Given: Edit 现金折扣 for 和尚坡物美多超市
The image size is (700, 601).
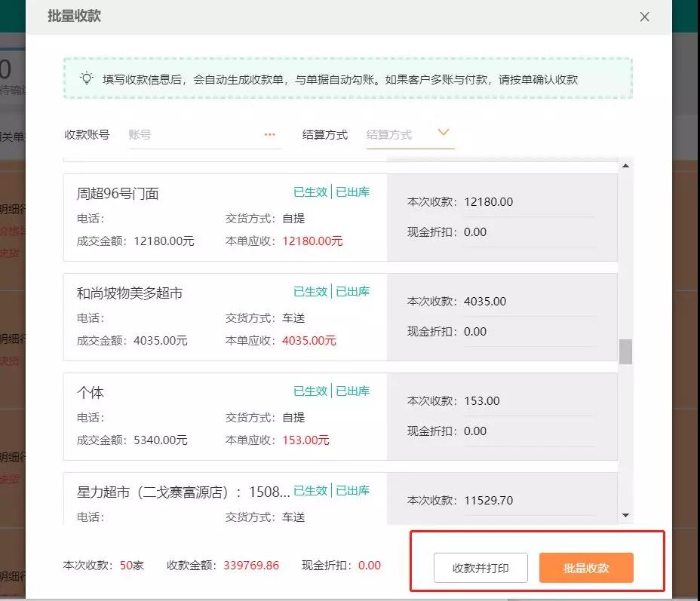Looking at the screenshot, I should 528,332.
